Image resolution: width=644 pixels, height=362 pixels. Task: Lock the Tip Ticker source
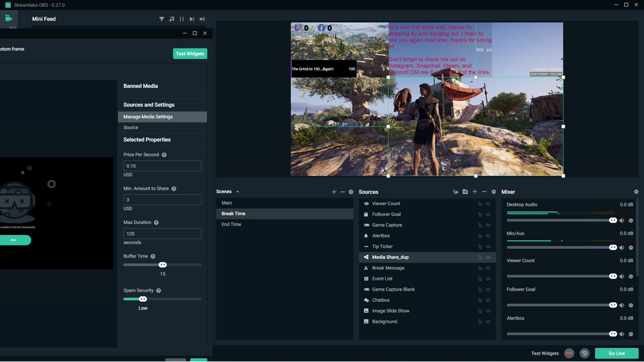[480, 247]
